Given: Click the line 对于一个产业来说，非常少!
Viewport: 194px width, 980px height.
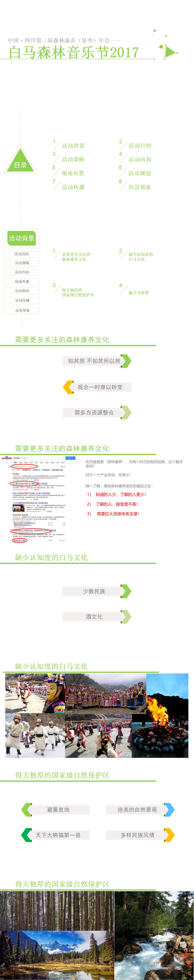Looking at the screenshot, I should click(x=108, y=475).
